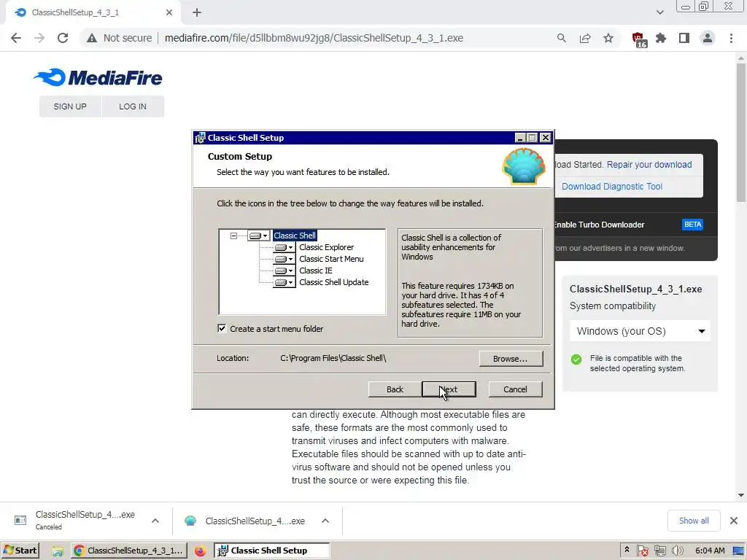Click the show desktop monitor icon
Screen dimensions: 747x560
click(738, 551)
